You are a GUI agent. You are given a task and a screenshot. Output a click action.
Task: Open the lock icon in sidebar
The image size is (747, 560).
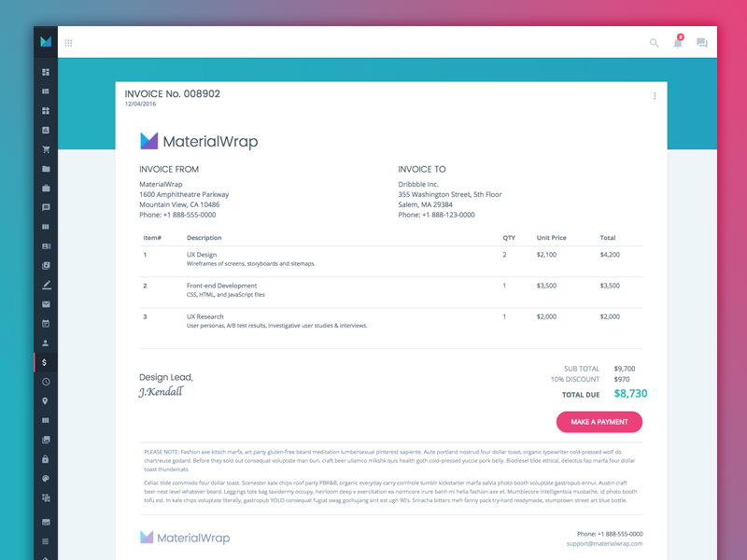[x=45, y=459]
